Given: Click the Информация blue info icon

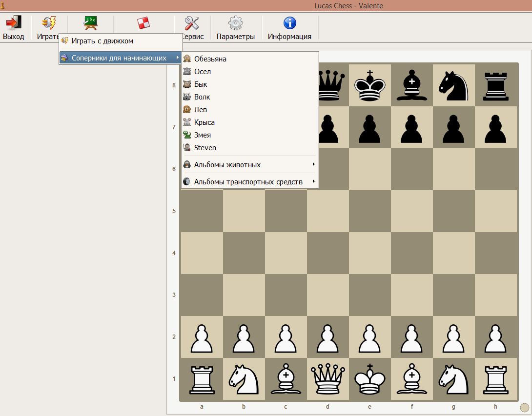Looking at the screenshot, I should (x=290, y=23).
